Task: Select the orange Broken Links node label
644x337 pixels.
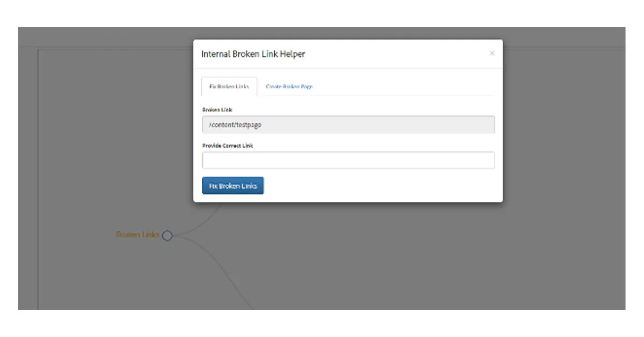Action: point(137,235)
